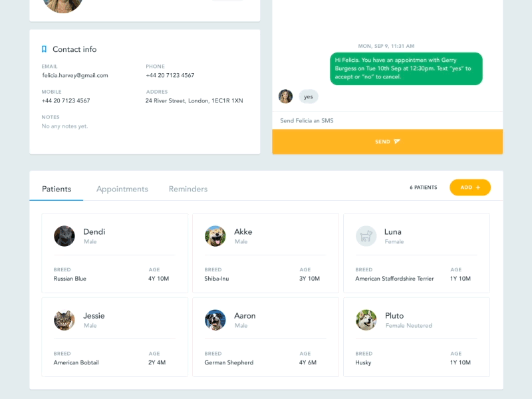Open Pluto's husky profile photo
Image resolution: width=532 pixels, height=399 pixels.
pos(366,320)
